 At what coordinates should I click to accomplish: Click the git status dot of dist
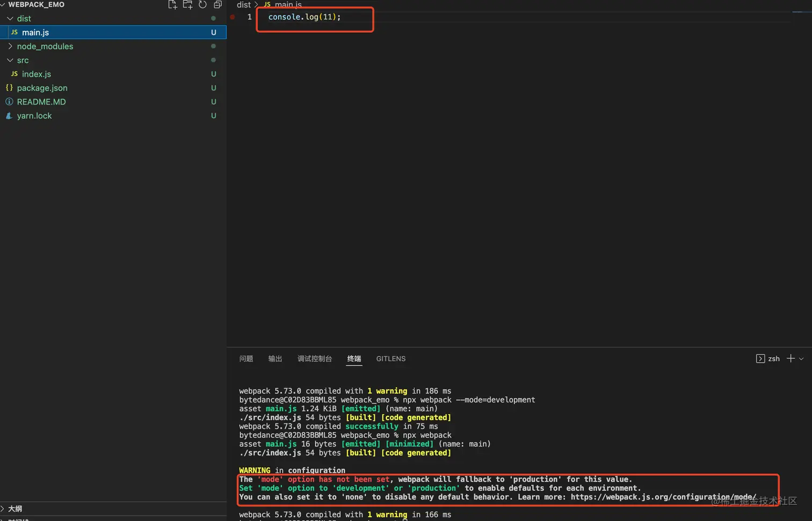click(x=213, y=18)
